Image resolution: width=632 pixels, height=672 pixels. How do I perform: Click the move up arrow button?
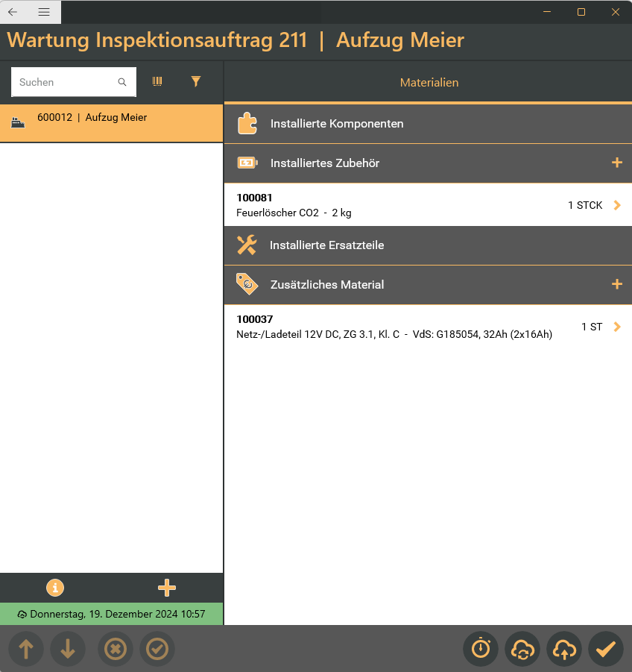(x=26, y=649)
